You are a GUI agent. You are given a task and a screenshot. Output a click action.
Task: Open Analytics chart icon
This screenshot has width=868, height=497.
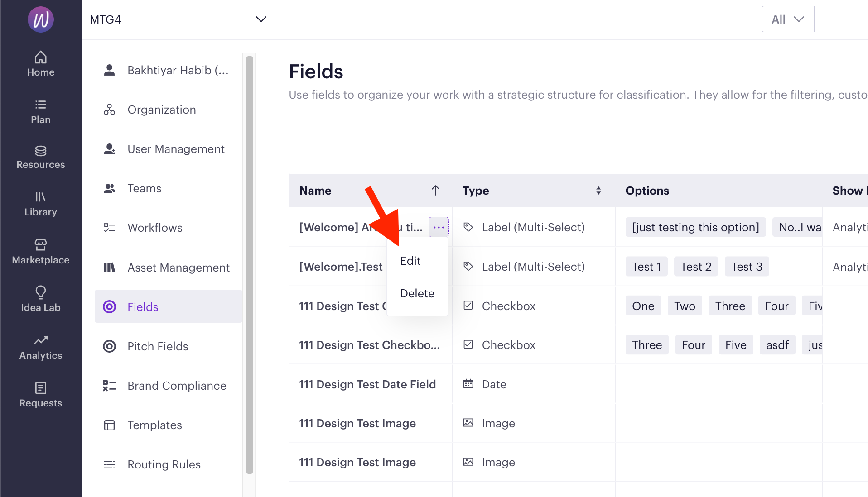[41, 340]
